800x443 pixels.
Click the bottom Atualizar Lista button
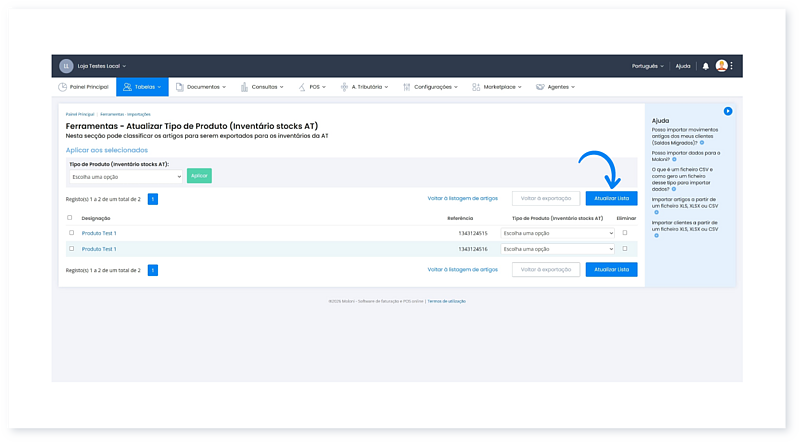pos(611,269)
